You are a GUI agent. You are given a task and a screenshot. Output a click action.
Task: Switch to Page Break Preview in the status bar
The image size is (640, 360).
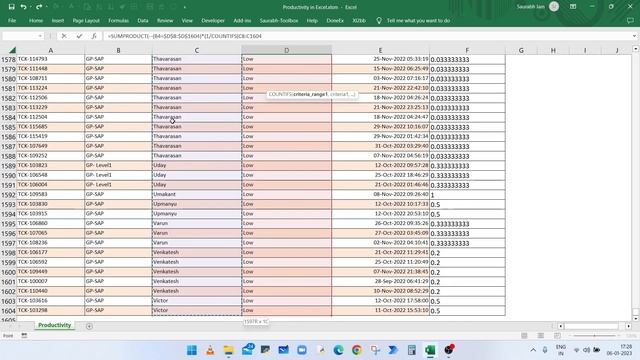(x=557, y=336)
